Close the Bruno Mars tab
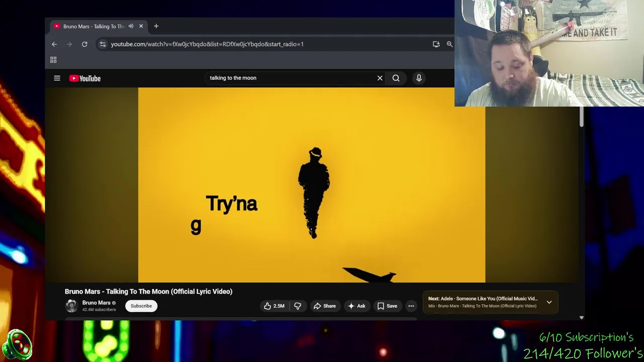 tap(141, 26)
